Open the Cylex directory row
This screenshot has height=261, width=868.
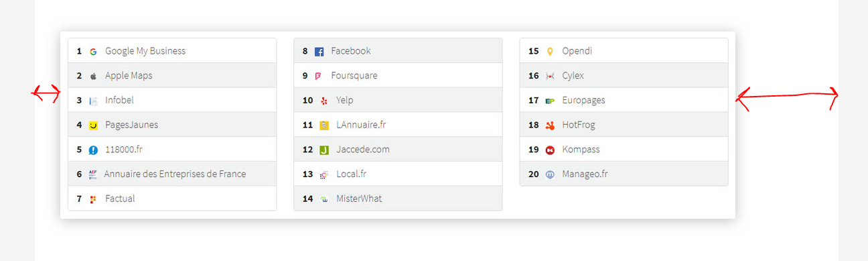pos(624,75)
